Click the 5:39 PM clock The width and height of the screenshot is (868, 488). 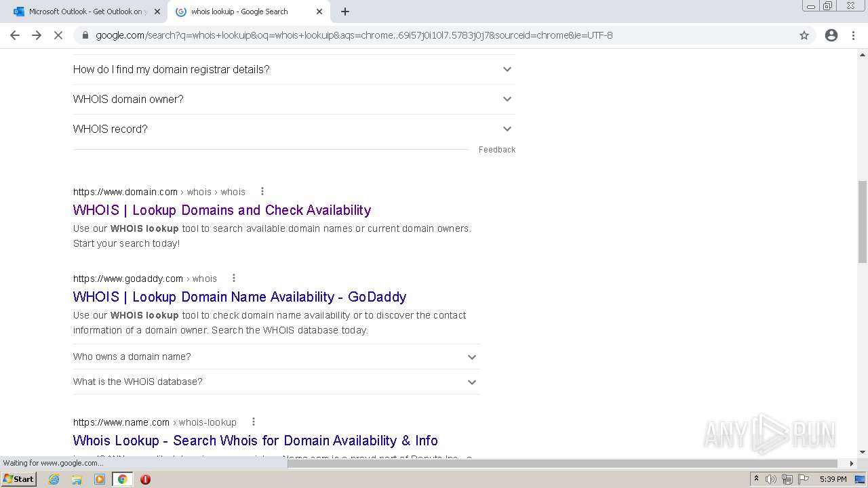pos(833,479)
